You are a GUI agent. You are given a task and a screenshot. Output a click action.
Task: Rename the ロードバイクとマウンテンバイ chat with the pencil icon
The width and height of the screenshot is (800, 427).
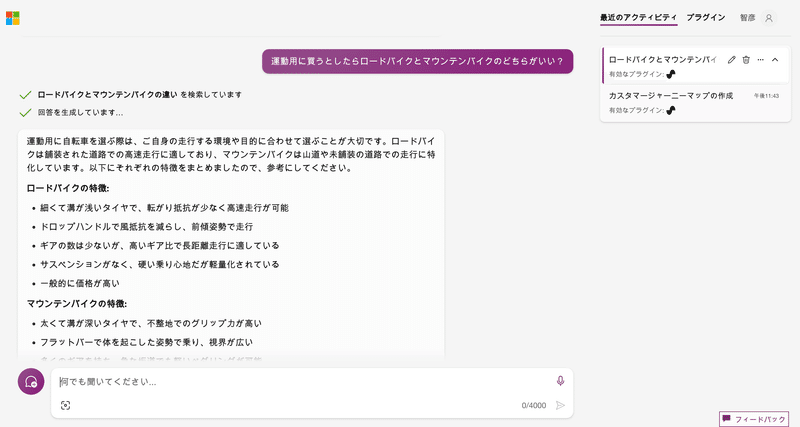[731, 60]
